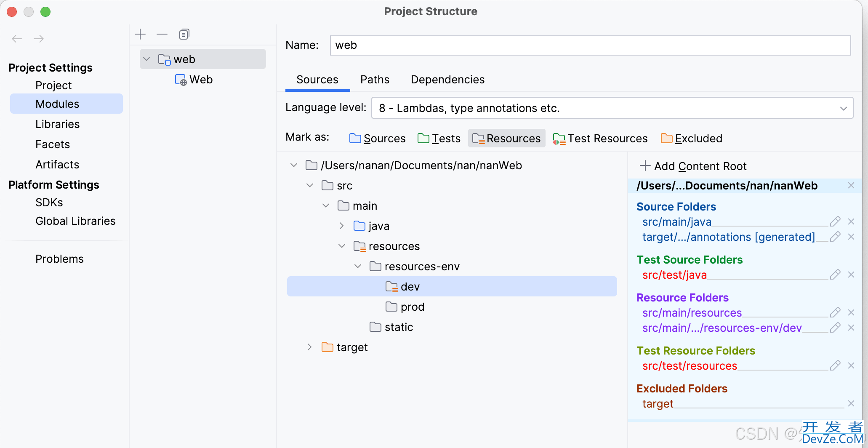This screenshot has width=868, height=448.
Task: Click the add module plus icon
Action: point(140,34)
